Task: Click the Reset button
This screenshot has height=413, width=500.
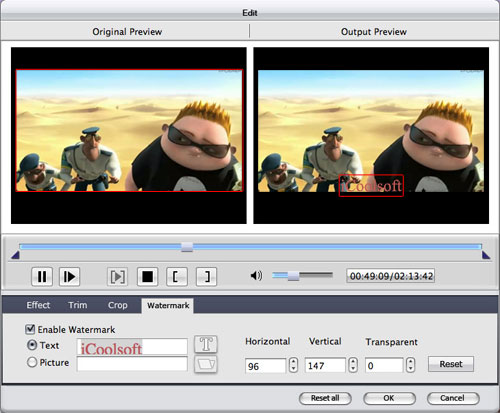Action: point(451,364)
